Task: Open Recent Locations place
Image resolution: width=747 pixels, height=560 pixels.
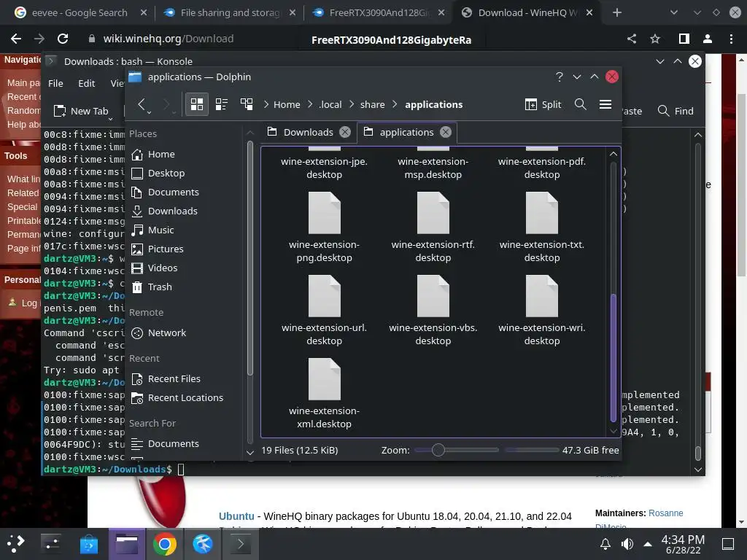Action: (186, 397)
